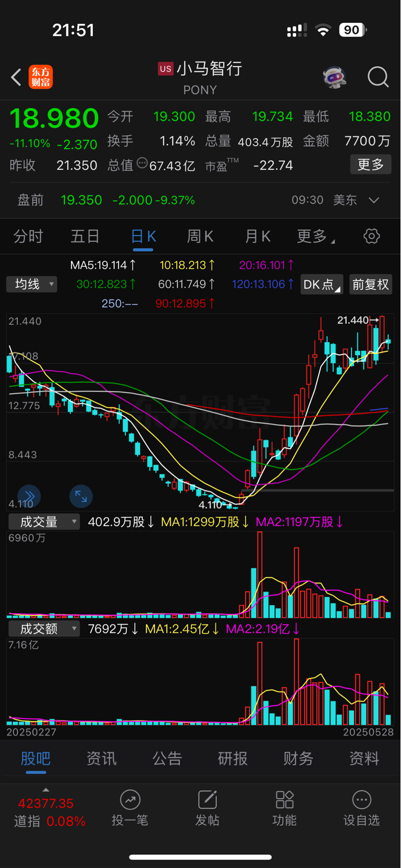Tap the double-arrow forward chart button
This screenshot has height=868, width=401.
point(29,496)
